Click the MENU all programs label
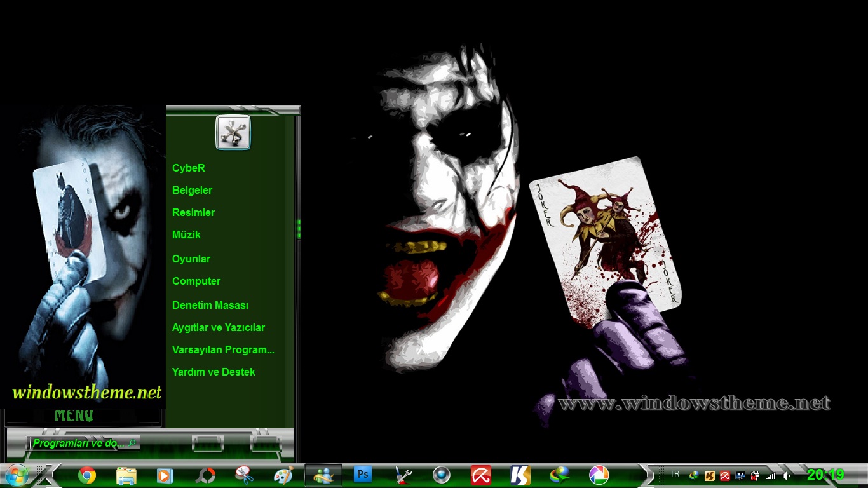Image resolution: width=868 pixels, height=488 pixels. pyautogui.click(x=74, y=416)
